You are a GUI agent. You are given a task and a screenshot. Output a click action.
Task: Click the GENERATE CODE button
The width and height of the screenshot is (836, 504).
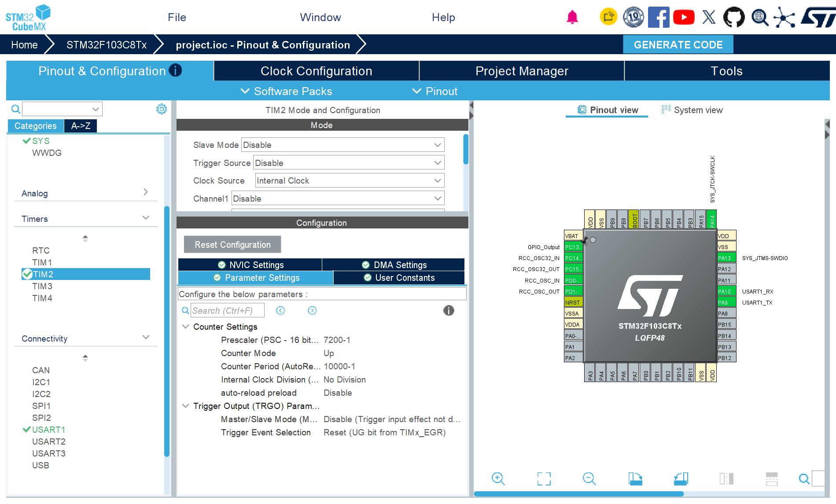coord(678,44)
